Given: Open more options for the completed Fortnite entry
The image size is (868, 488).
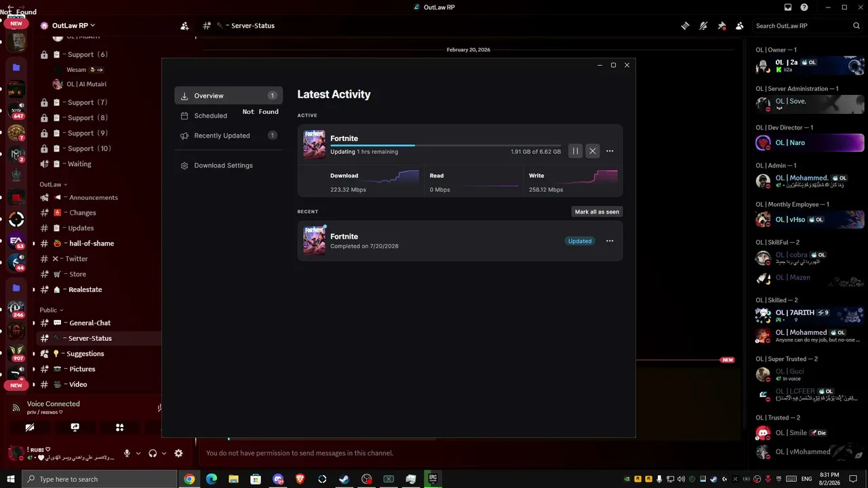Looking at the screenshot, I should (610, 241).
